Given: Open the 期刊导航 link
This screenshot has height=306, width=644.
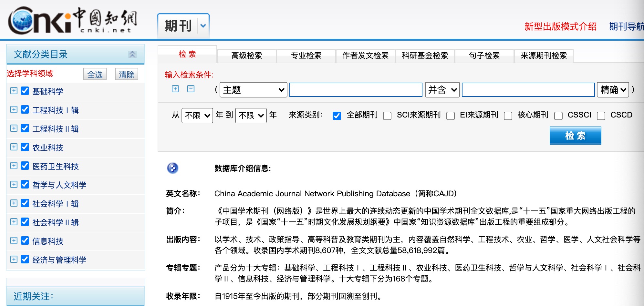Looking at the screenshot, I should 626,26.
